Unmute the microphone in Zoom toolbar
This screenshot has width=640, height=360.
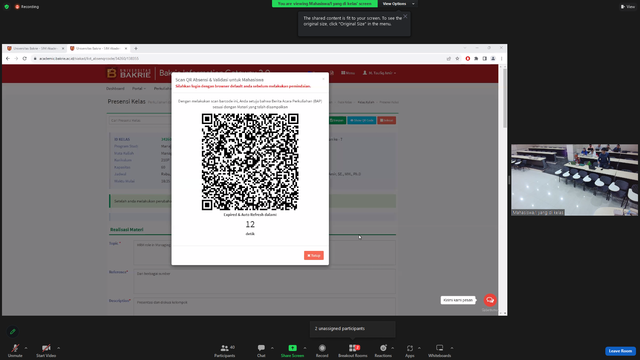click(x=15, y=350)
